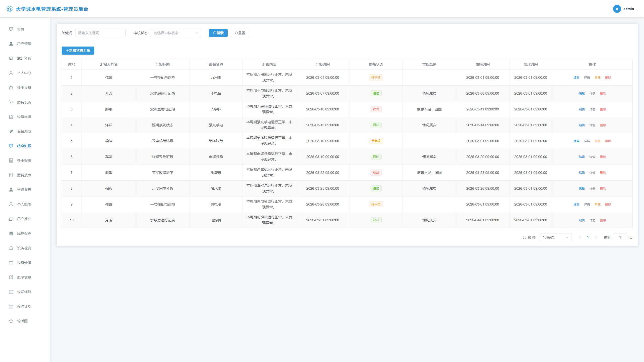Click the 轮播图 star icon
644x362 pixels.
pyautogui.click(x=11, y=321)
